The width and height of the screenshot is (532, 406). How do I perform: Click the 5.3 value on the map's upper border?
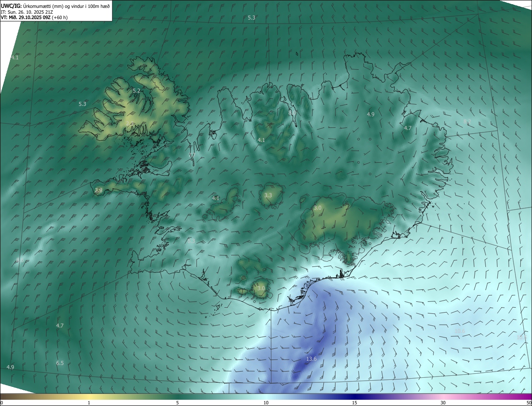coord(251,17)
